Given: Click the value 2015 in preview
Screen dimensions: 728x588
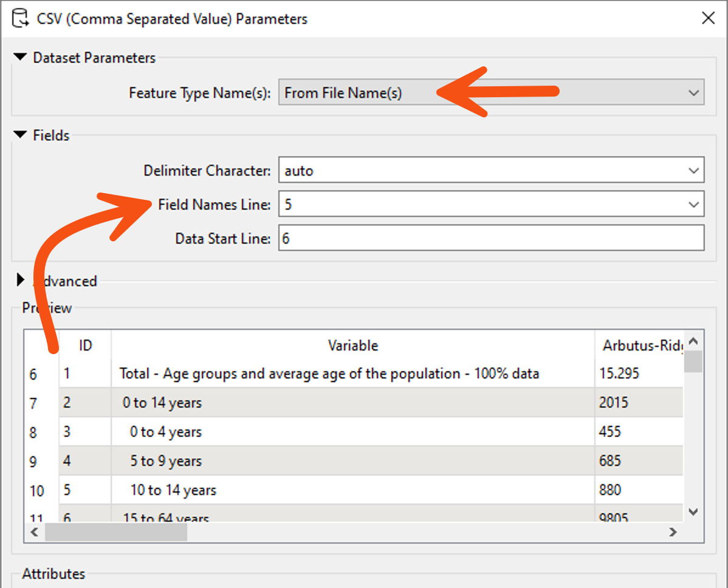Looking at the screenshot, I should point(613,402).
